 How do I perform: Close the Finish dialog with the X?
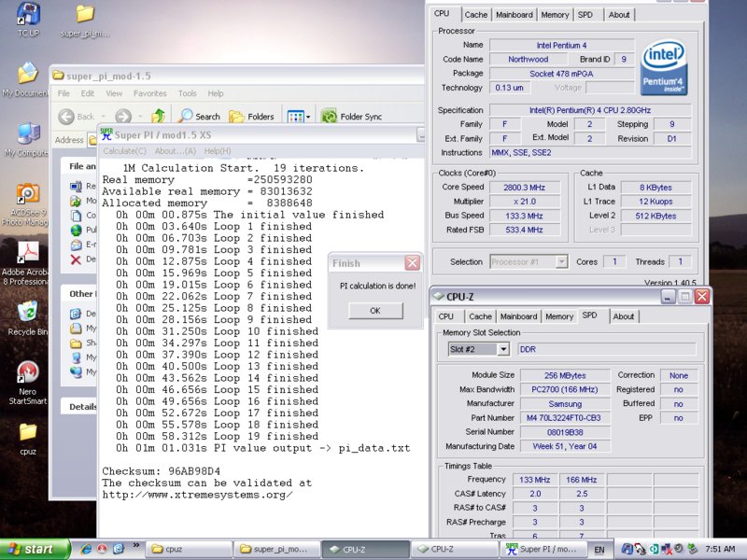point(412,263)
